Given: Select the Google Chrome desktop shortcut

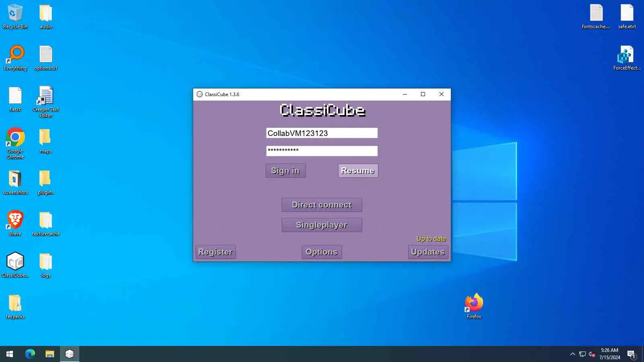Looking at the screenshot, I should (x=15, y=144).
